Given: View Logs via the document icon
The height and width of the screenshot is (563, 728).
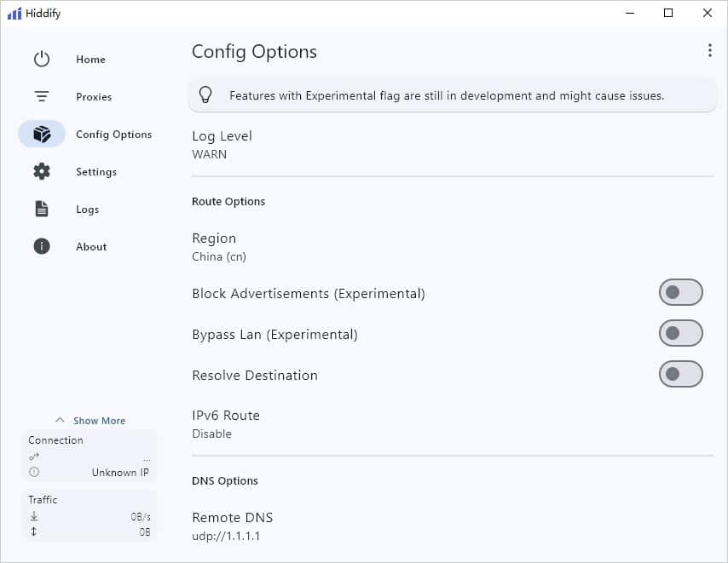Looking at the screenshot, I should point(42,209).
